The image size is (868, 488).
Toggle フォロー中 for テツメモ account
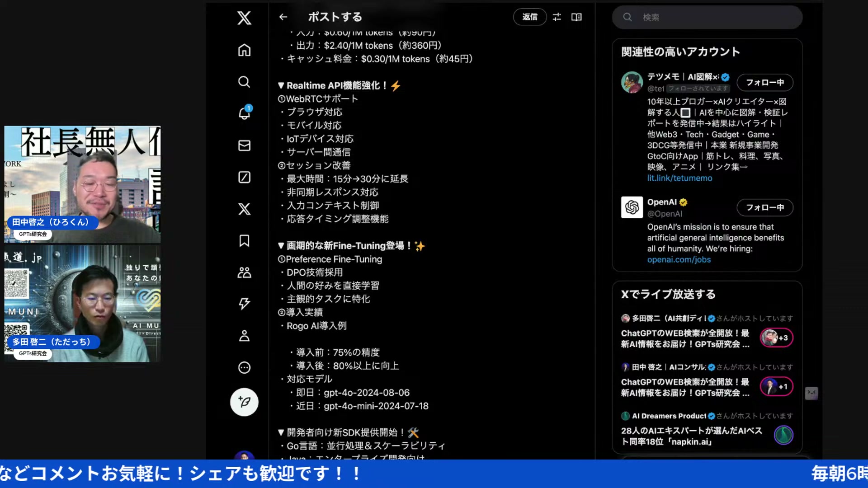[x=765, y=82]
